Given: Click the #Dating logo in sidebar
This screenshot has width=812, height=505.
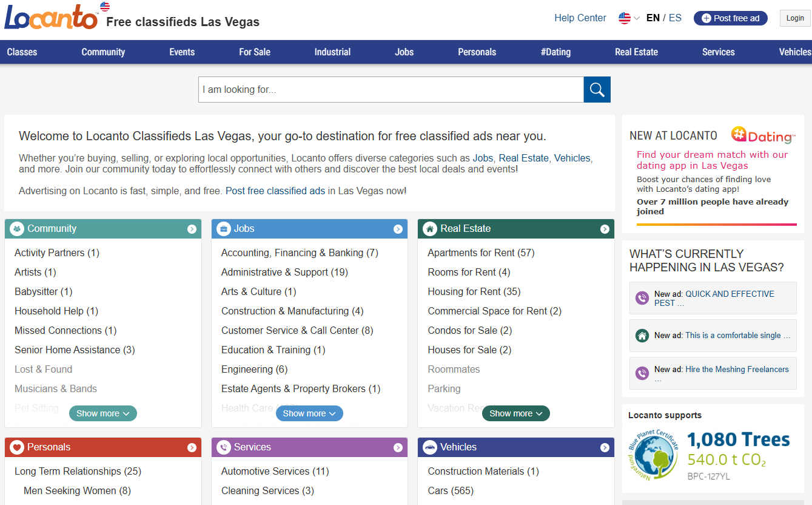Looking at the screenshot, I should click(x=763, y=135).
